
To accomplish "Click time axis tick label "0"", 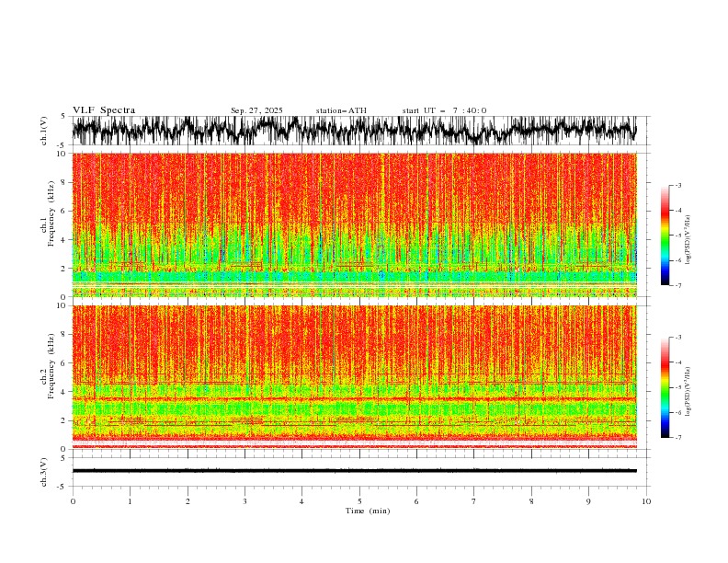I will pyautogui.click(x=73, y=501).
